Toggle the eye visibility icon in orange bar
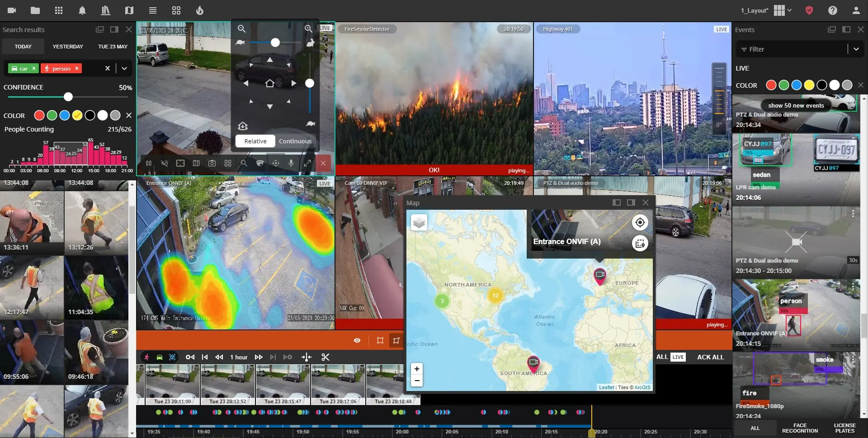The image size is (868, 438). 357,340
